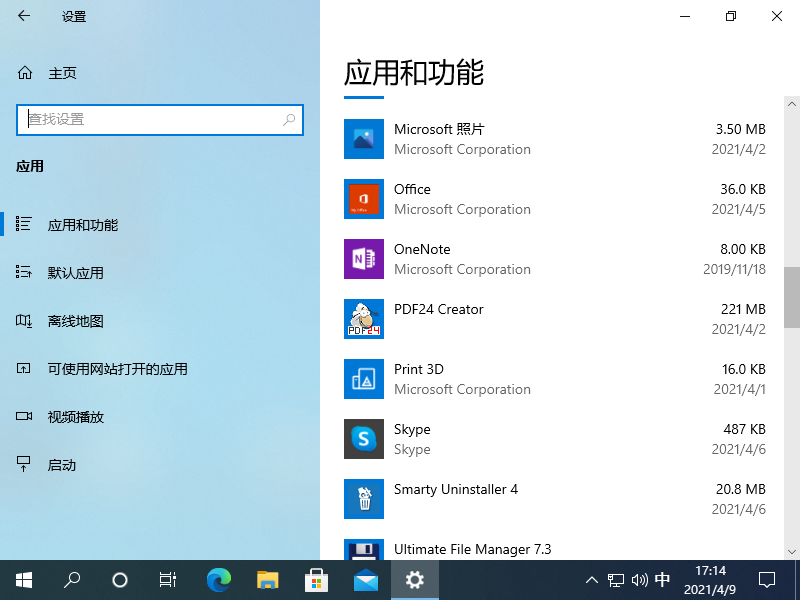The width and height of the screenshot is (800, 600).
Task: Click the Smarty Uninstaller 4 icon
Action: pos(364,499)
